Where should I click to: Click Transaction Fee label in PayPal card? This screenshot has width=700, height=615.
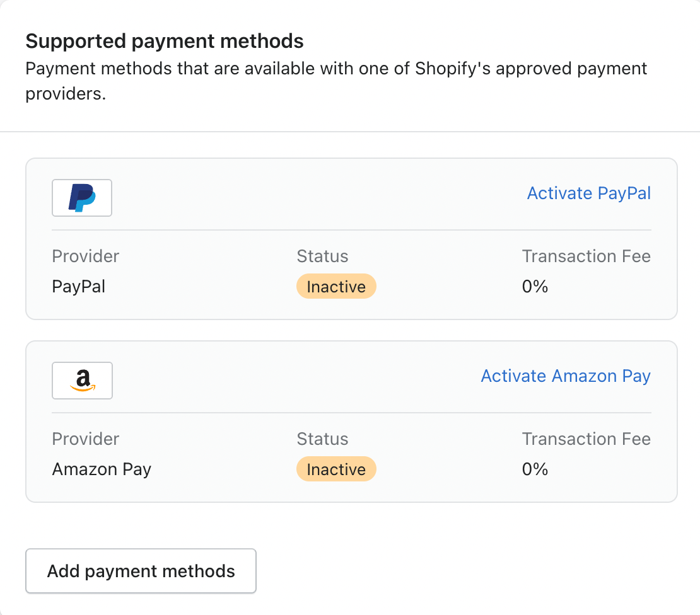coord(586,256)
